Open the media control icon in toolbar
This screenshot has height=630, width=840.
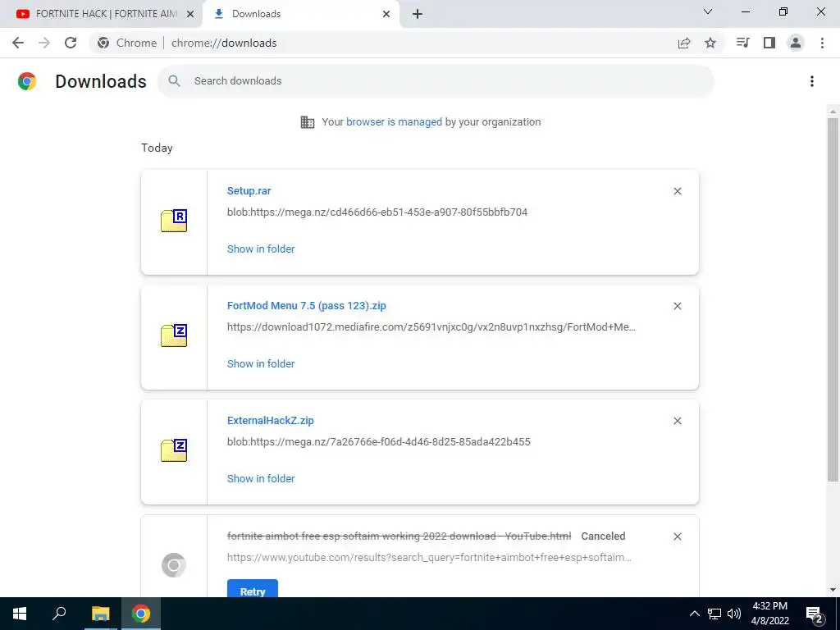pyautogui.click(x=742, y=43)
